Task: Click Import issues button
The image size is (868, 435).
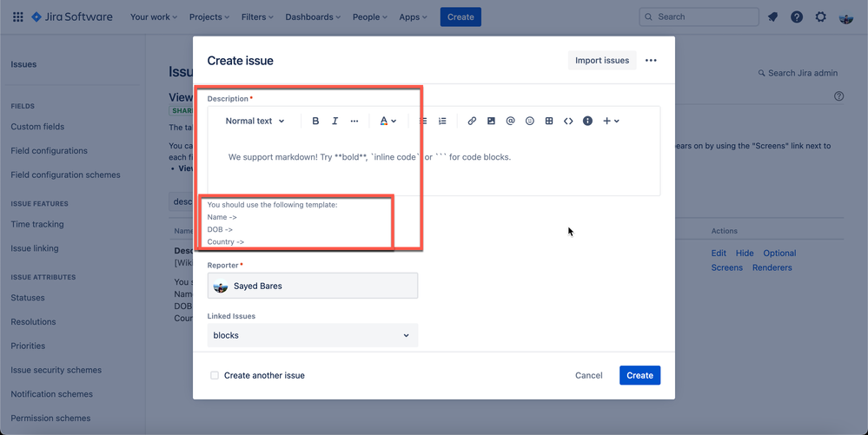Action: [602, 60]
